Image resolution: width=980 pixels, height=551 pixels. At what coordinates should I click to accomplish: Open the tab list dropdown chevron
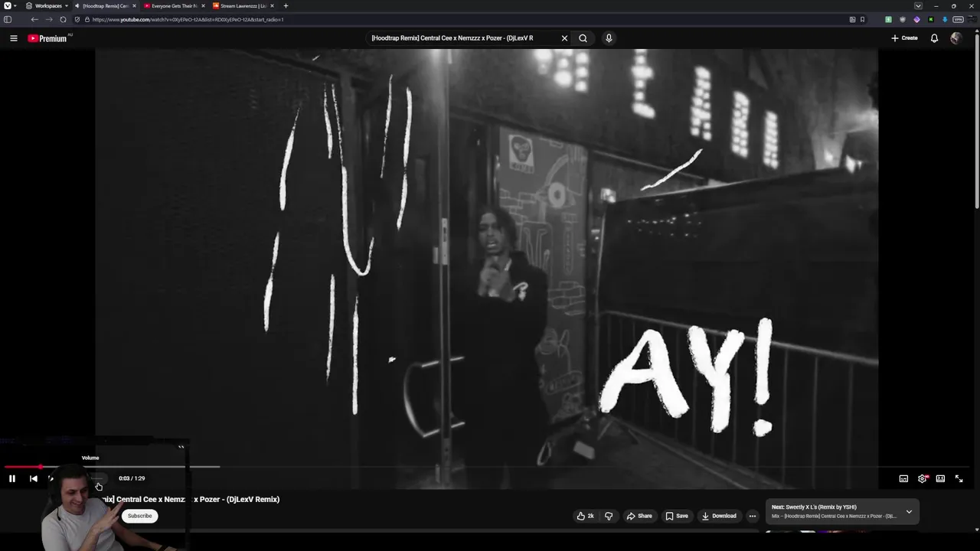coord(918,5)
